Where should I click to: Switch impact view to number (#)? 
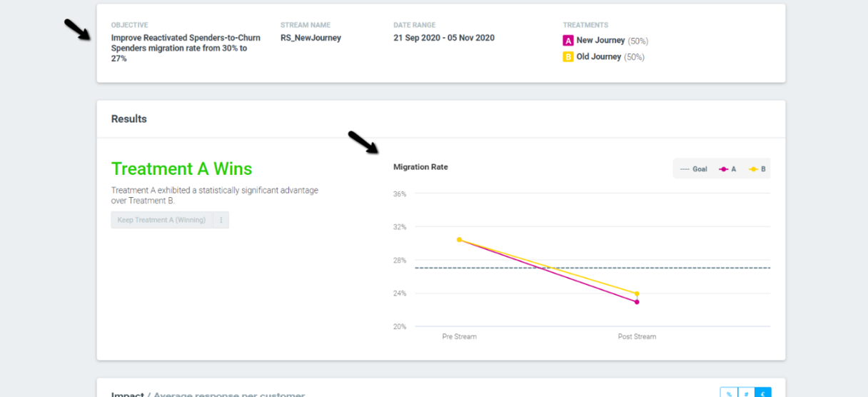[x=746, y=393]
